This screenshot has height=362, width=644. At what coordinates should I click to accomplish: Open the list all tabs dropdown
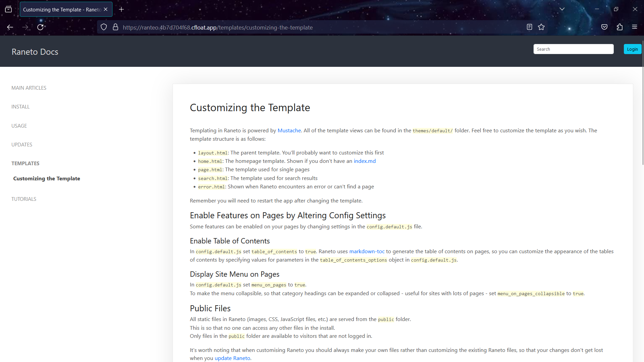click(562, 9)
